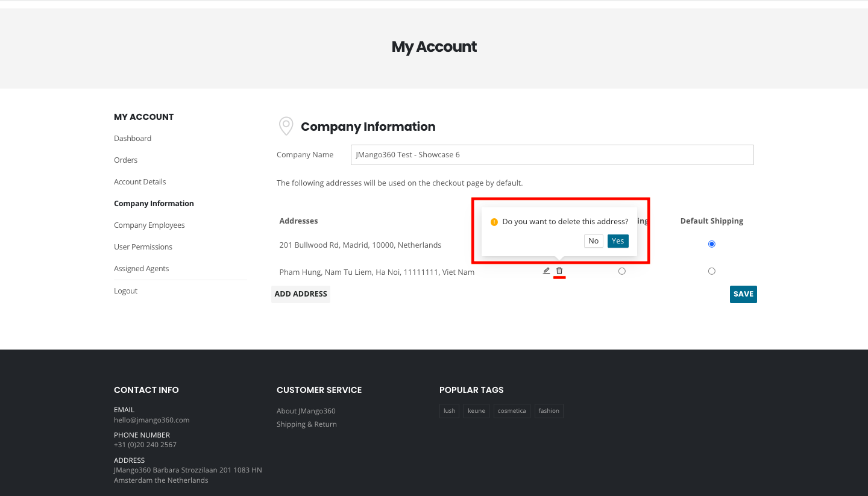The height and width of the screenshot is (496, 868).
Task: Select Default Shipping for Pham Hung address
Action: (x=712, y=271)
